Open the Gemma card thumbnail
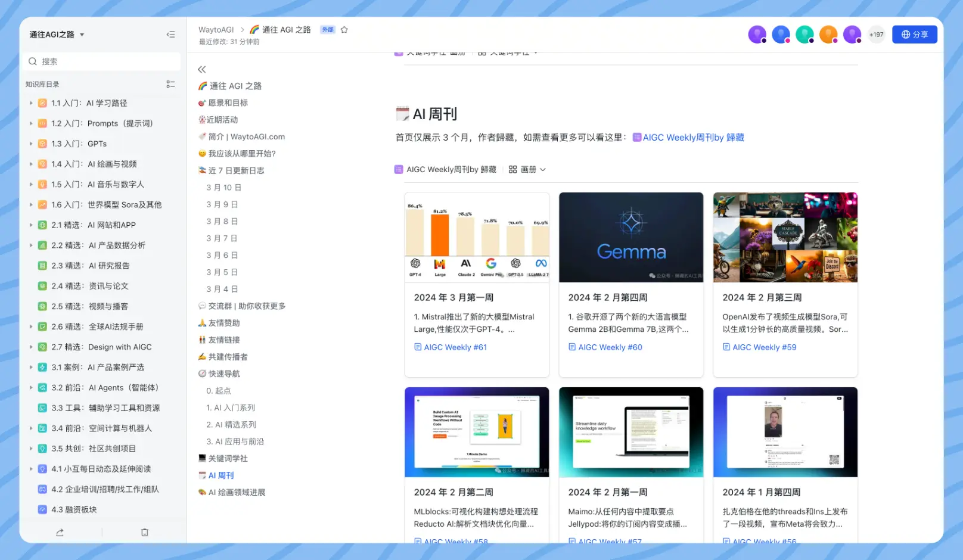The width and height of the screenshot is (963, 560). [x=631, y=237]
